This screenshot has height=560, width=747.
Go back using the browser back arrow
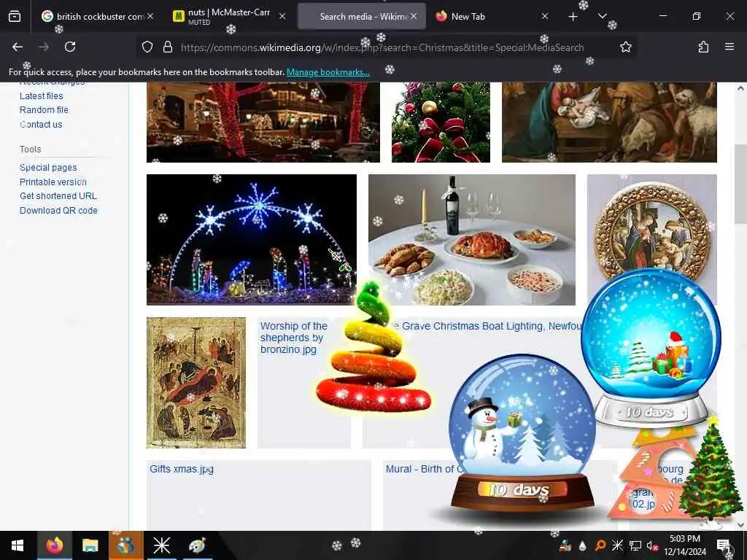18,47
